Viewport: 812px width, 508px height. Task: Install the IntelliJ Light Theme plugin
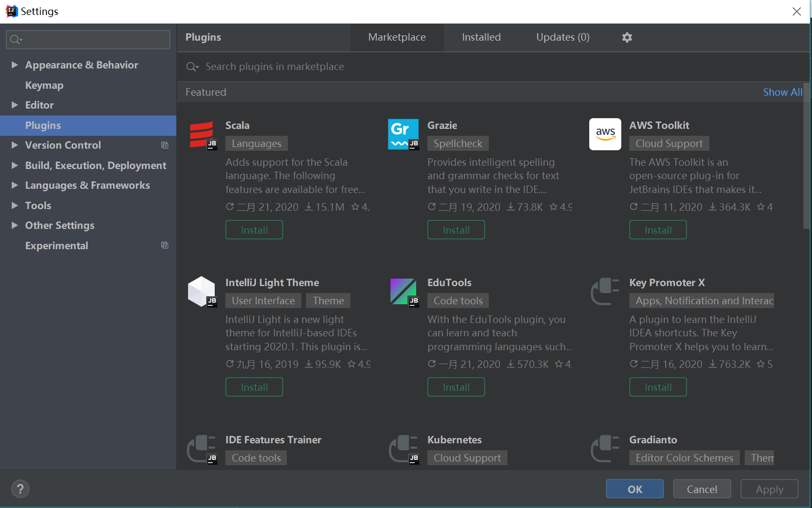pyautogui.click(x=254, y=387)
